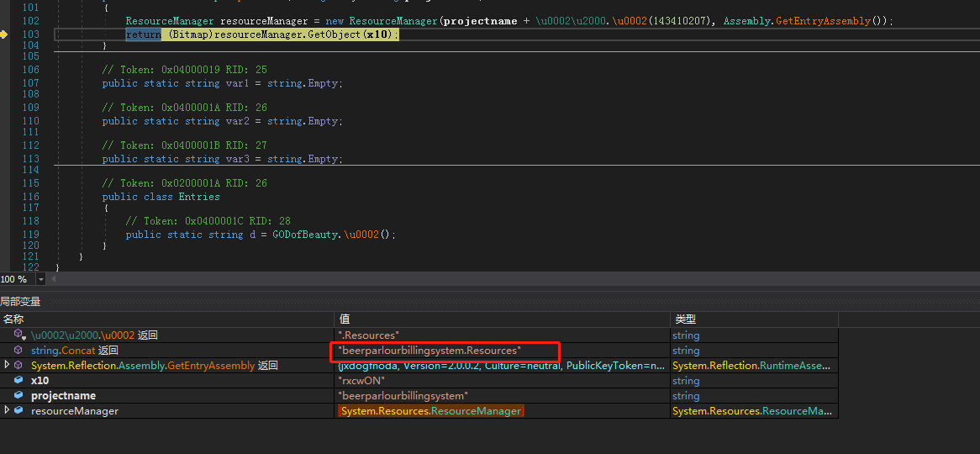
Task: Click the variable icon beside resourceManager
Action: point(18,410)
